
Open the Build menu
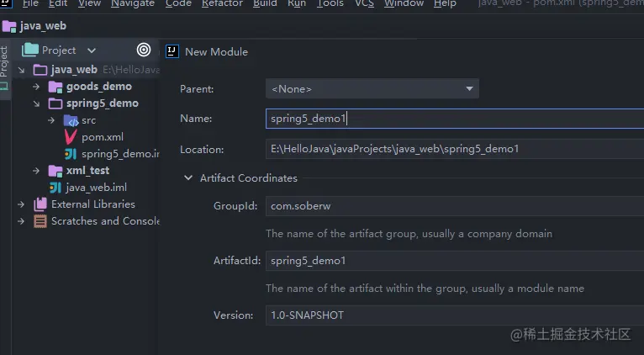click(265, 3)
